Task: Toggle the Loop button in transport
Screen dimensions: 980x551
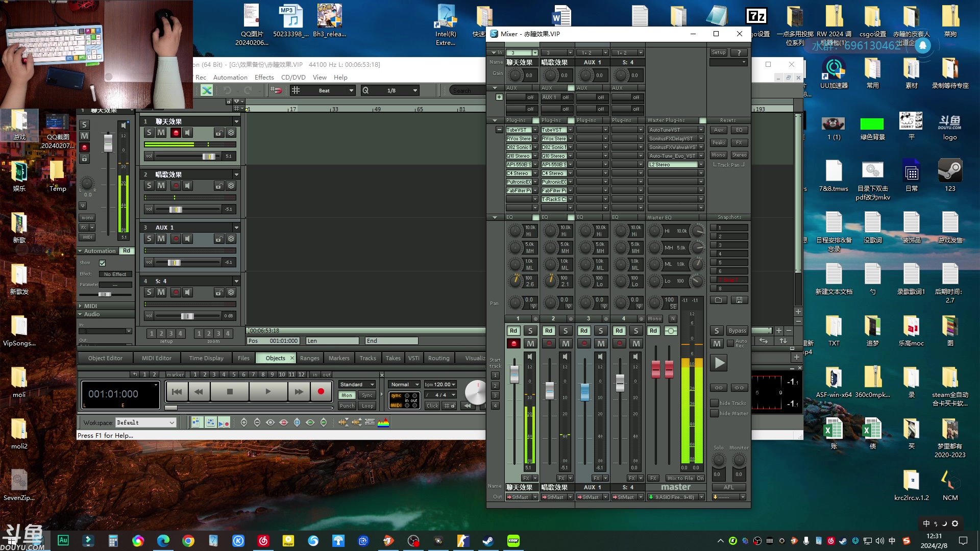Action: [x=367, y=406]
